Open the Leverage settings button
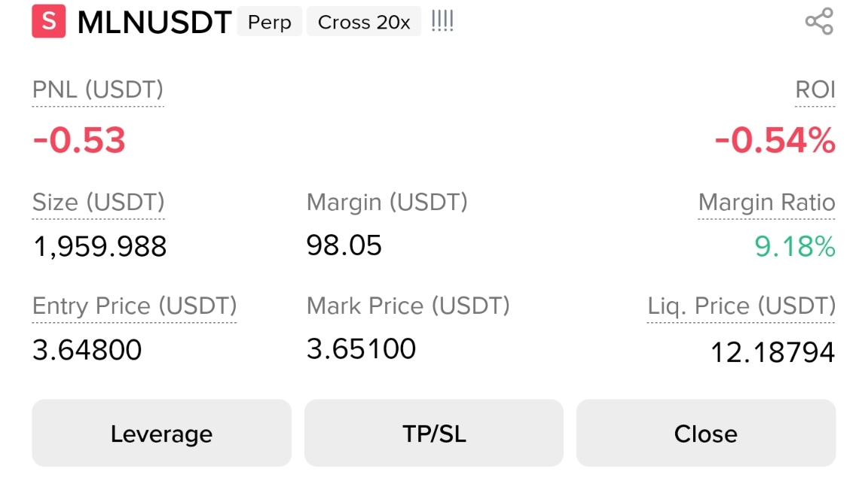The image size is (868, 487). (162, 434)
